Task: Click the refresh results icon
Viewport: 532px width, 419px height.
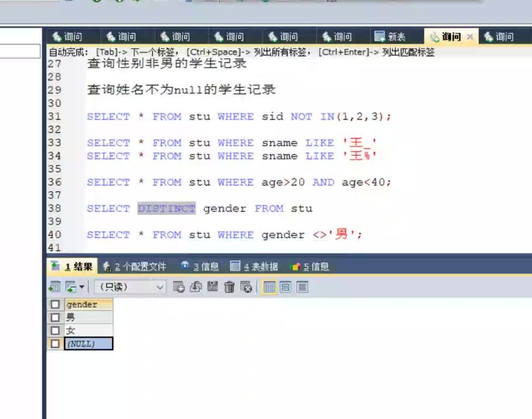Action: (196, 287)
